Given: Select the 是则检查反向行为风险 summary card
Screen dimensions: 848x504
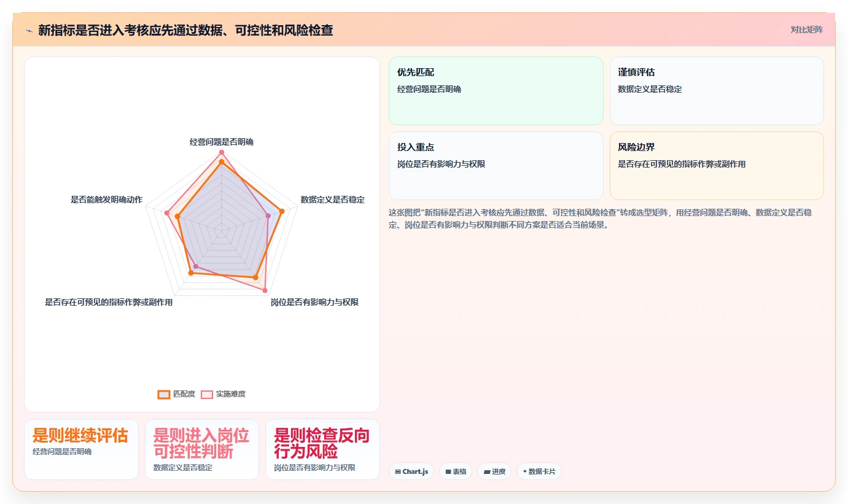Looking at the screenshot, I should point(322,449).
